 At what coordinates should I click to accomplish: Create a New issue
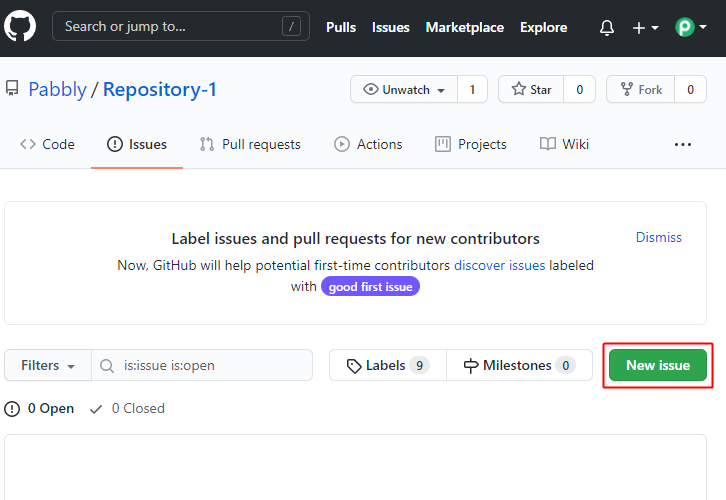tap(657, 365)
